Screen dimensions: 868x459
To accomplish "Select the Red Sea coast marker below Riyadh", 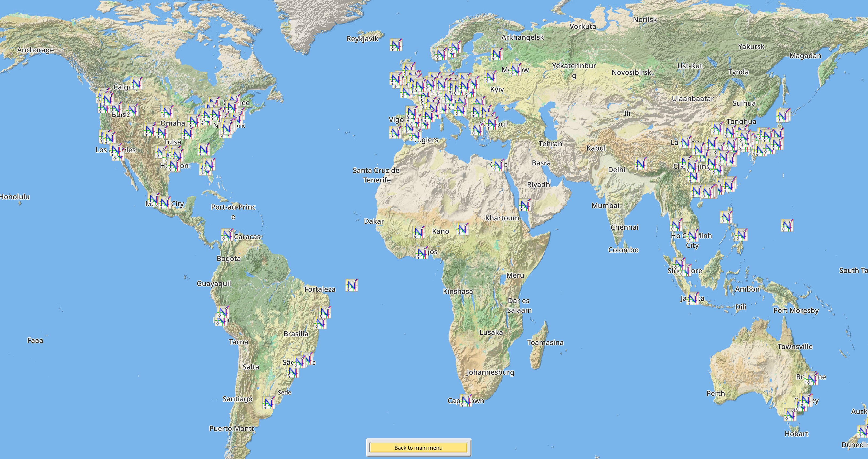I will pyautogui.click(x=525, y=205).
